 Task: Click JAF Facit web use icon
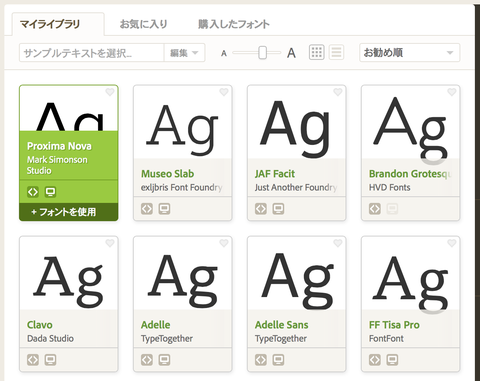coord(261,209)
